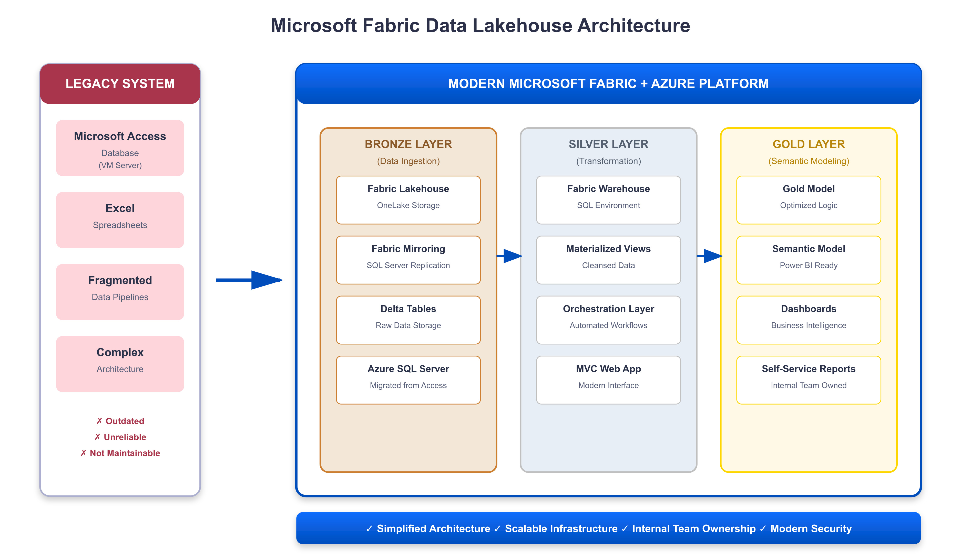
Task: Select the Dashboards Business Intelligence box
Action: [809, 320]
